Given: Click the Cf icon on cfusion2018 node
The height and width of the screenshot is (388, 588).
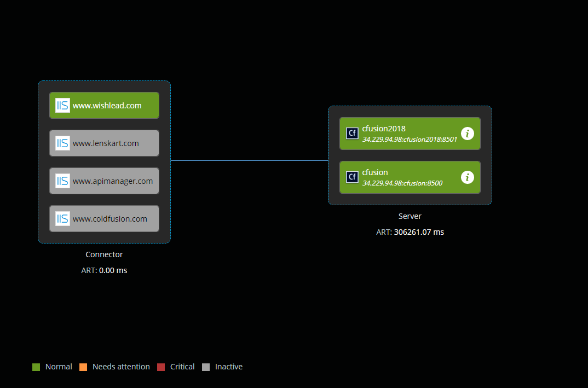Looking at the screenshot, I should 352,133.
